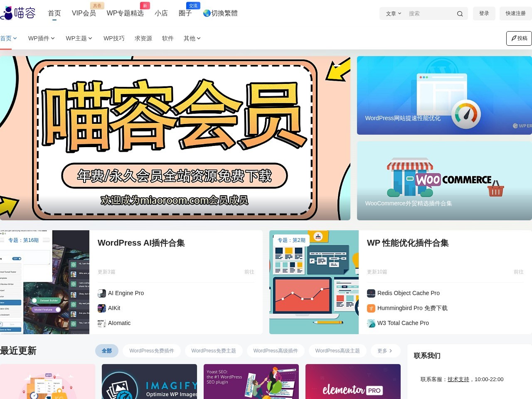This screenshot has width=532, height=399.
Task: Open the Imagify post thumbnail
Action: (149, 382)
